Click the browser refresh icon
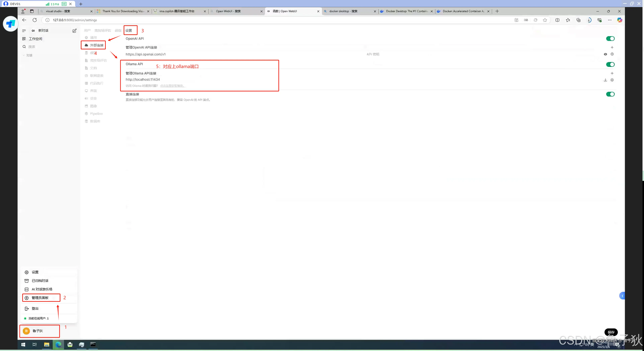The height and width of the screenshot is (351, 644). 35,20
